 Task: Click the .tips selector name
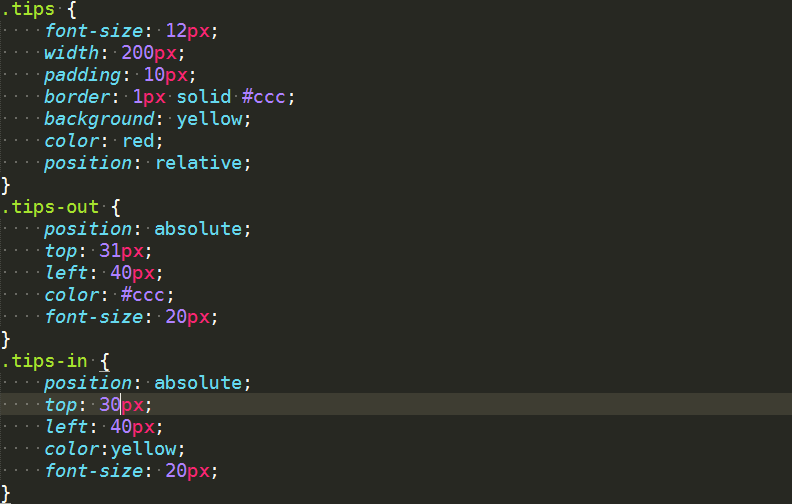point(28,9)
